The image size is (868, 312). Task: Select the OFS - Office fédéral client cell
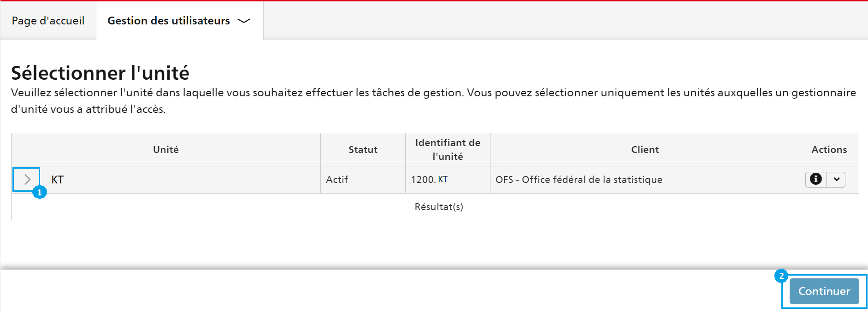coord(645,180)
